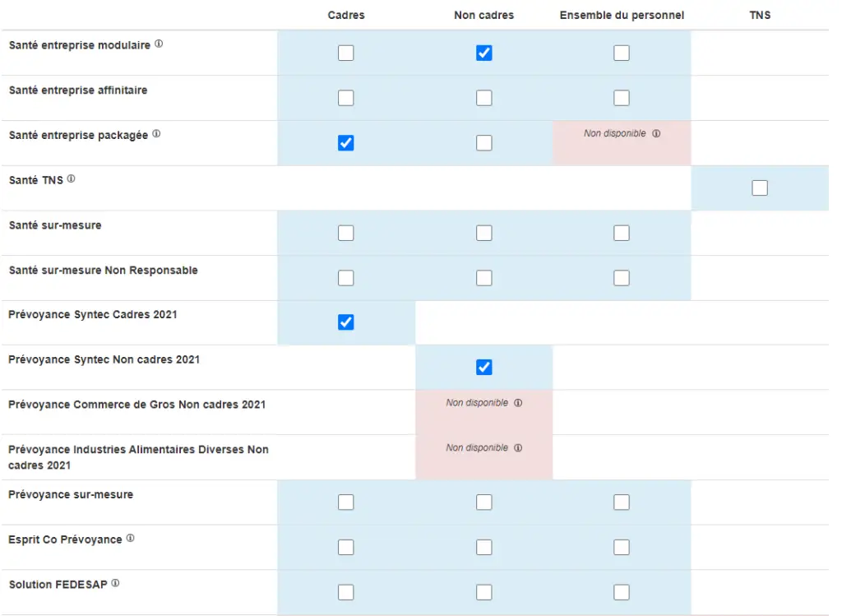Enable TNS checkbox for Santé TNS
842x616 pixels.
pyautogui.click(x=760, y=188)
